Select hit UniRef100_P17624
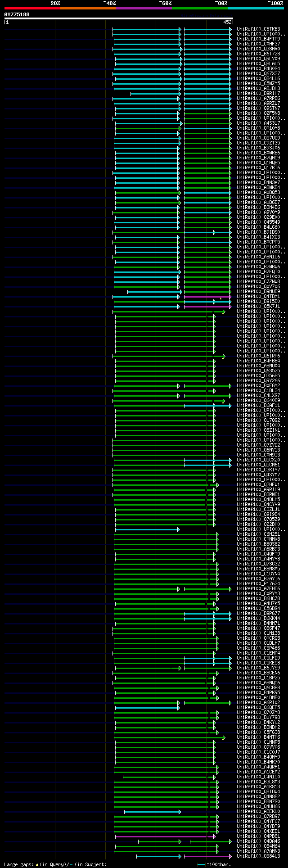Image resolution: width=288 pixels, height=868 pixels. coord(258,584)
